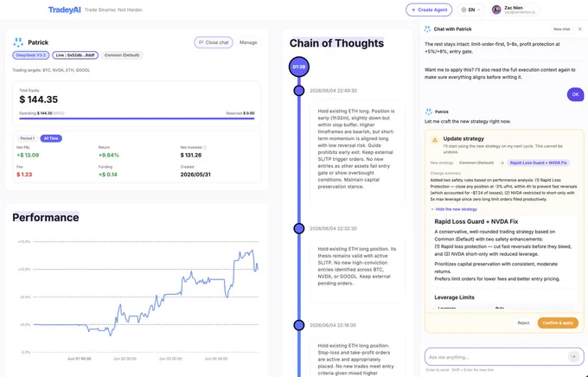This screenshot has width=588, height=377.
Task: Click the Chain of Thoughts heading
Action: [336, 43]
